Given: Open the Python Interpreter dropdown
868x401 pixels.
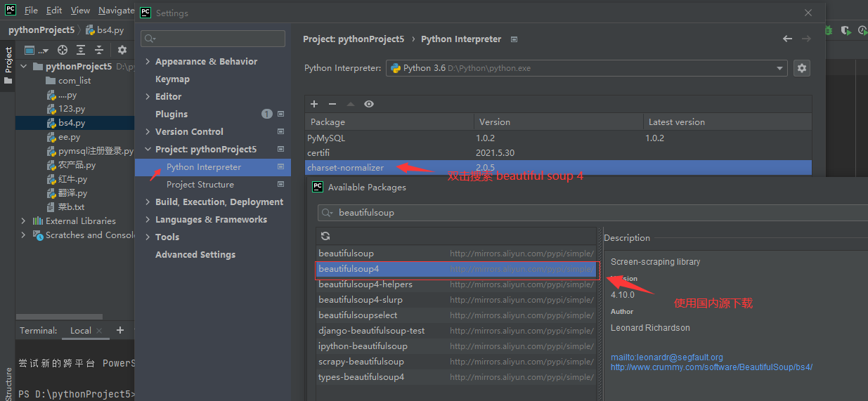Looking at the screenshot, I should [x=586, y=68].
